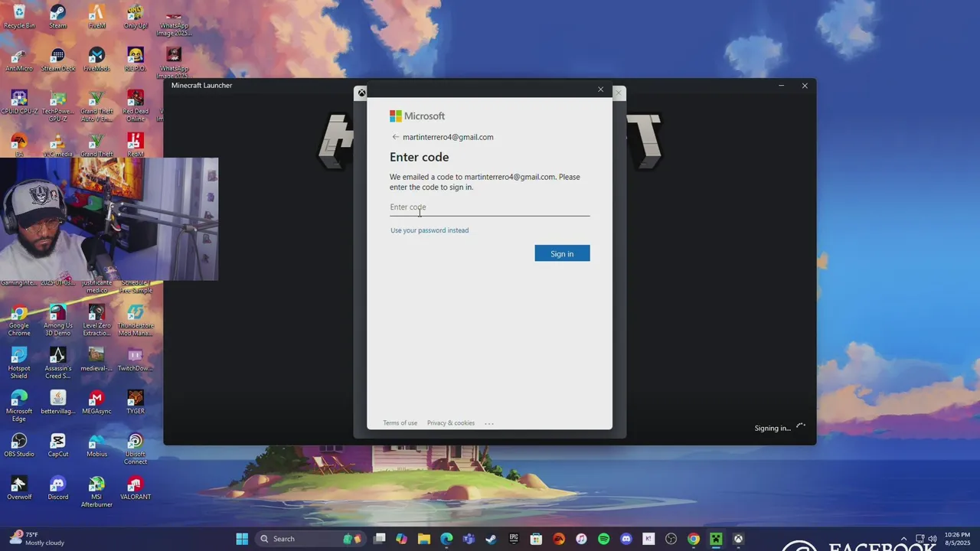Viewport: 980px width, 551px height.
Task: Open the Recycle Bin desktop icon
Action: [19, 17]
